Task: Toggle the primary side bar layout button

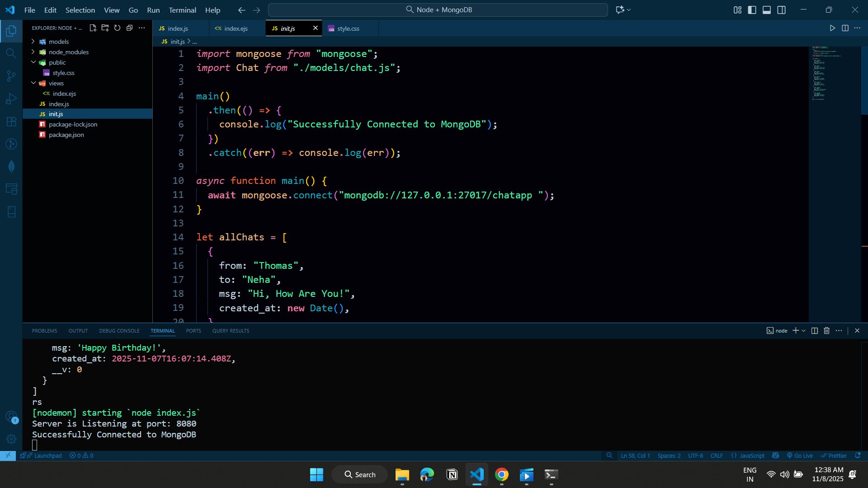Action: point(752,10)
